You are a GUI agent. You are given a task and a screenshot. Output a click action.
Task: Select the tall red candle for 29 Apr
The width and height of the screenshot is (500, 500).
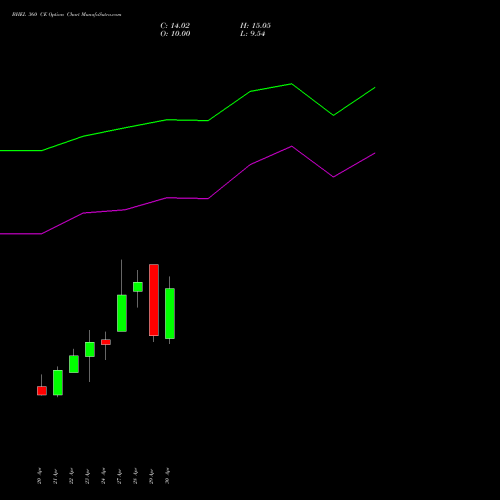pyautogui.click(x=154, y=300)
